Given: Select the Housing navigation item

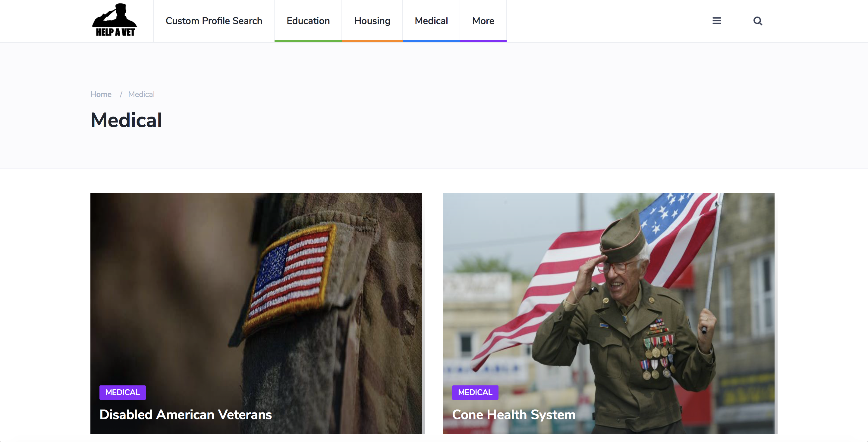Looking at the screenshot, I should tap(372, 21).
